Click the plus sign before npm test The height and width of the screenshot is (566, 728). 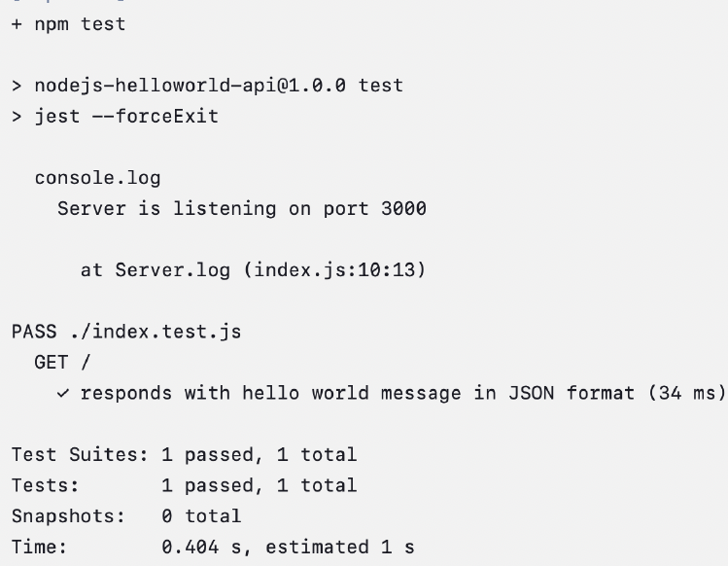17,24
